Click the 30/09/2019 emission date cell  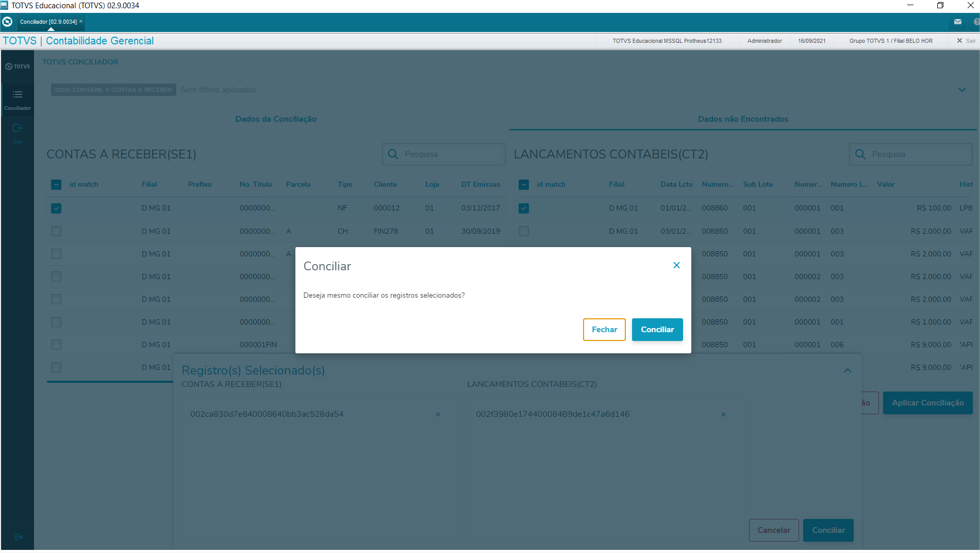[x=480, y=231]
